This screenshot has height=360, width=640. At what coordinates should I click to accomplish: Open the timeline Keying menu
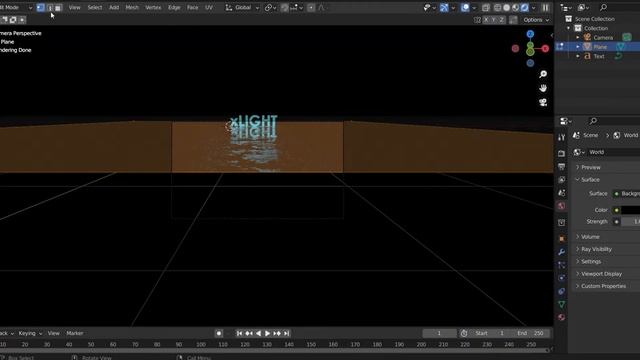tap(30, 333)
